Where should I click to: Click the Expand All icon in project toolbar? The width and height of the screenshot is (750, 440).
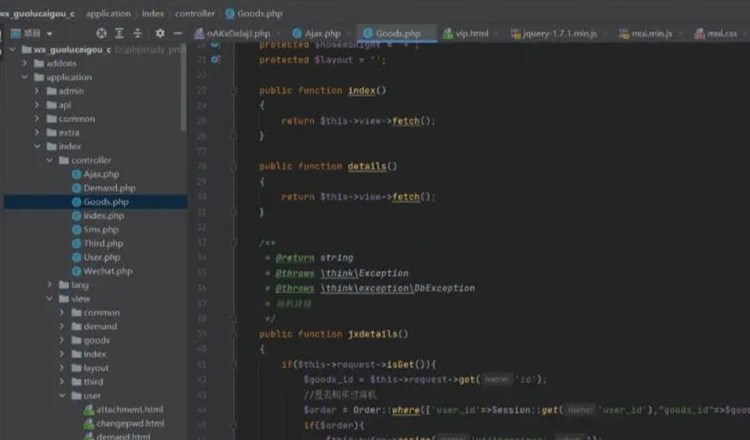119,33
